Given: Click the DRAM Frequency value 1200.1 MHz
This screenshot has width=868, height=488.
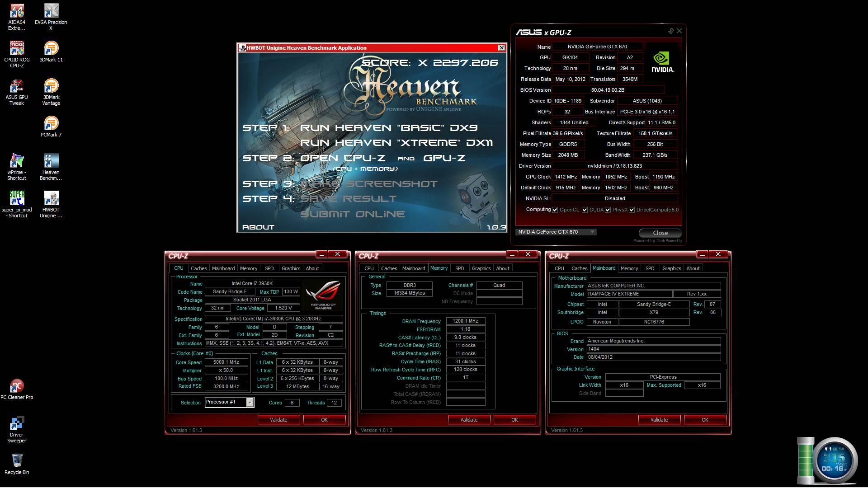Looking at the screenshot, I should click(x=465, y=321).
